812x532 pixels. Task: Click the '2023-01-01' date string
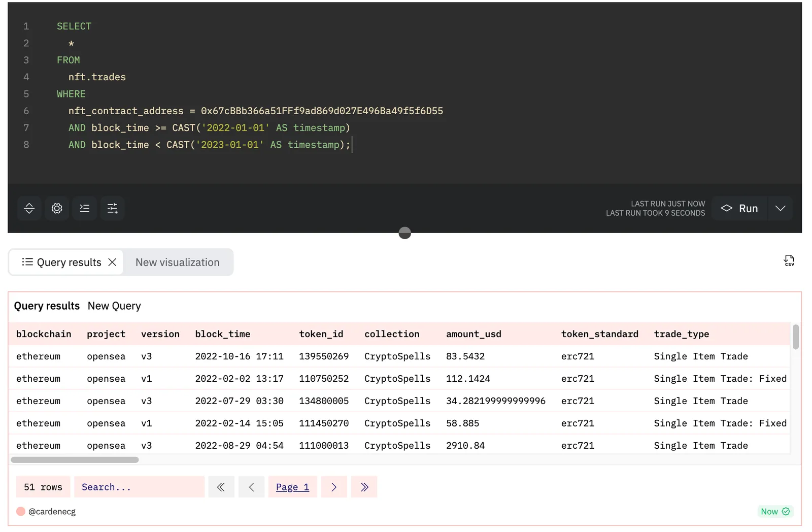coord(230,145)
